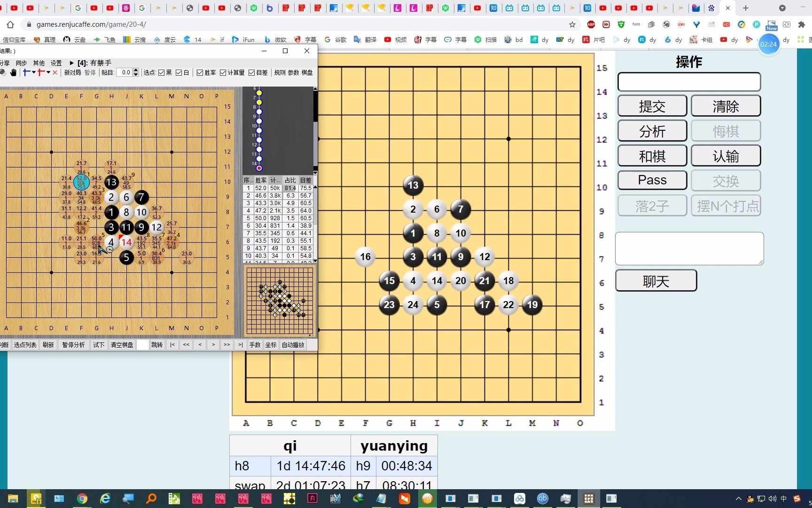Open the 规则 rules menu item

point(280,72)
